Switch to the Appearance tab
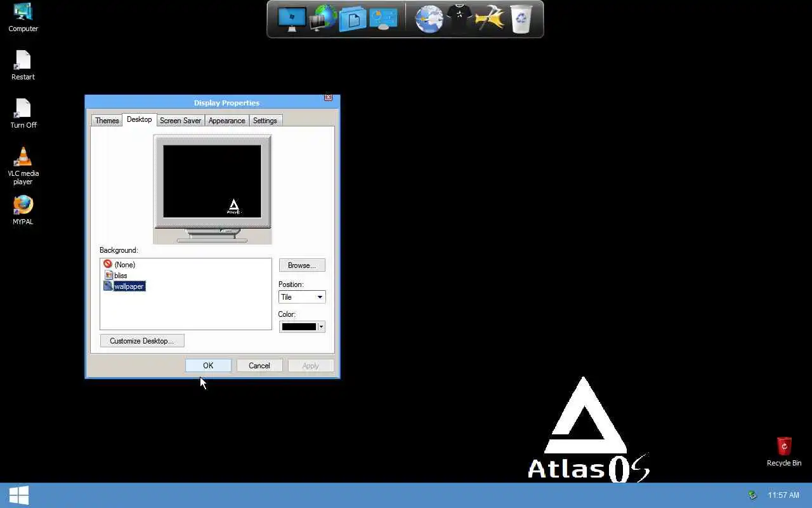This screenshot has width=812, height=508. [226, 121]
